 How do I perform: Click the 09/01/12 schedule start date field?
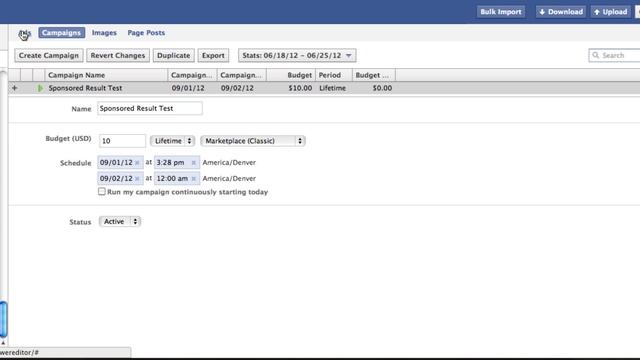(x=120, y=162)
